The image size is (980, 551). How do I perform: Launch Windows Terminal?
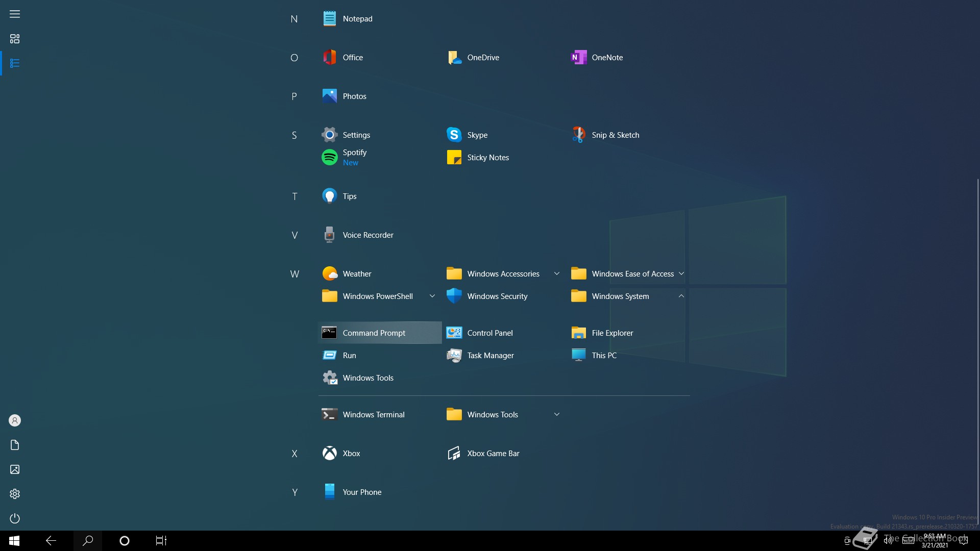coord(380,415)
